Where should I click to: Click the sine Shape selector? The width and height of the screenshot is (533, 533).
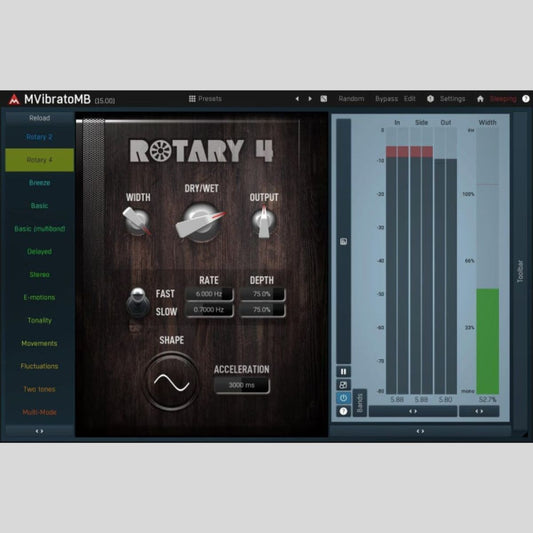click(x=172, y=382)
